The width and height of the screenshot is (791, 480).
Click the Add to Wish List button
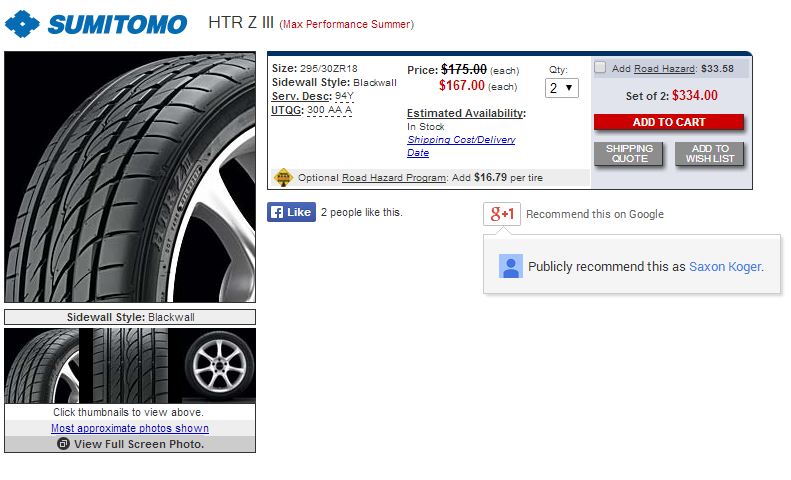pos(710,154)
